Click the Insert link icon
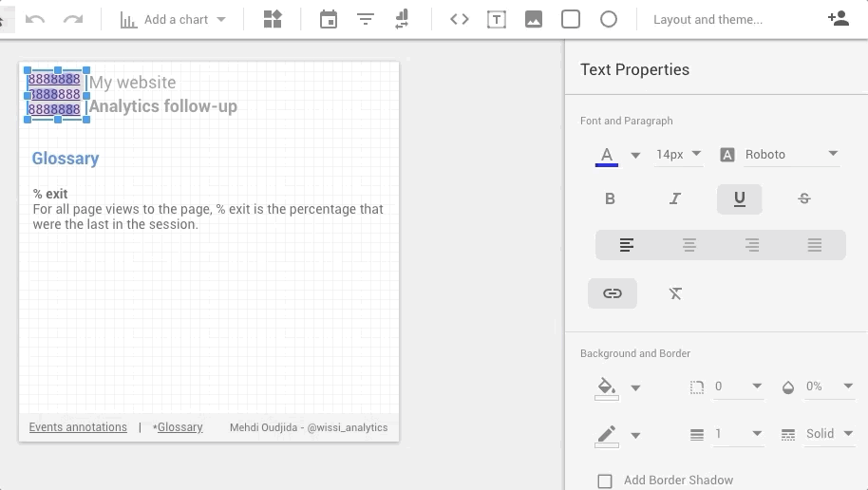 pos(613,292)
